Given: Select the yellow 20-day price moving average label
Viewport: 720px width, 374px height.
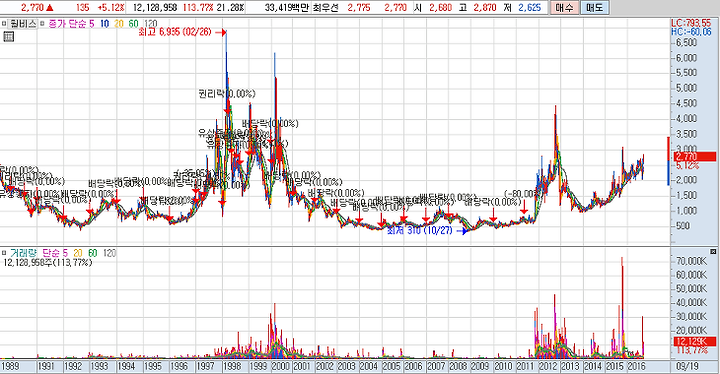Looking at the screenshot, I should pos(119,23).
